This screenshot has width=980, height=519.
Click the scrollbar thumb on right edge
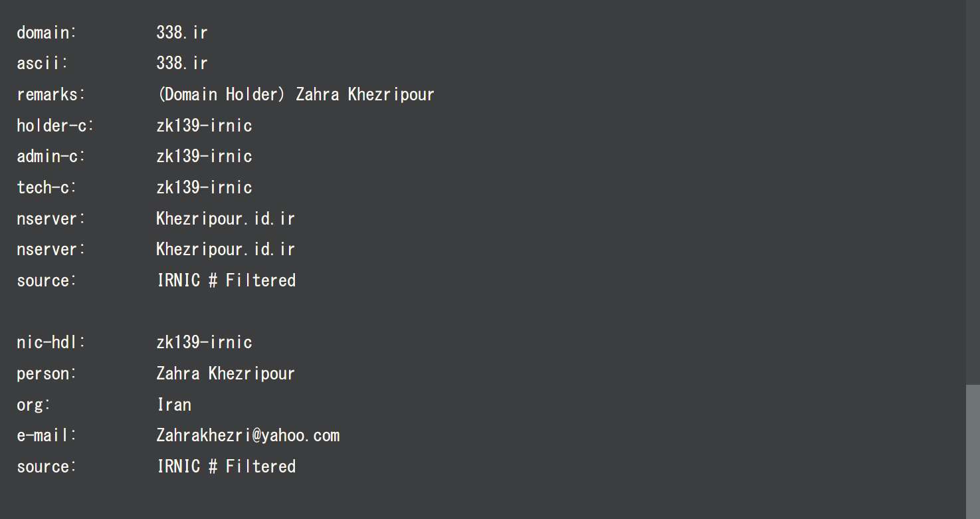(x=973, y=451)
